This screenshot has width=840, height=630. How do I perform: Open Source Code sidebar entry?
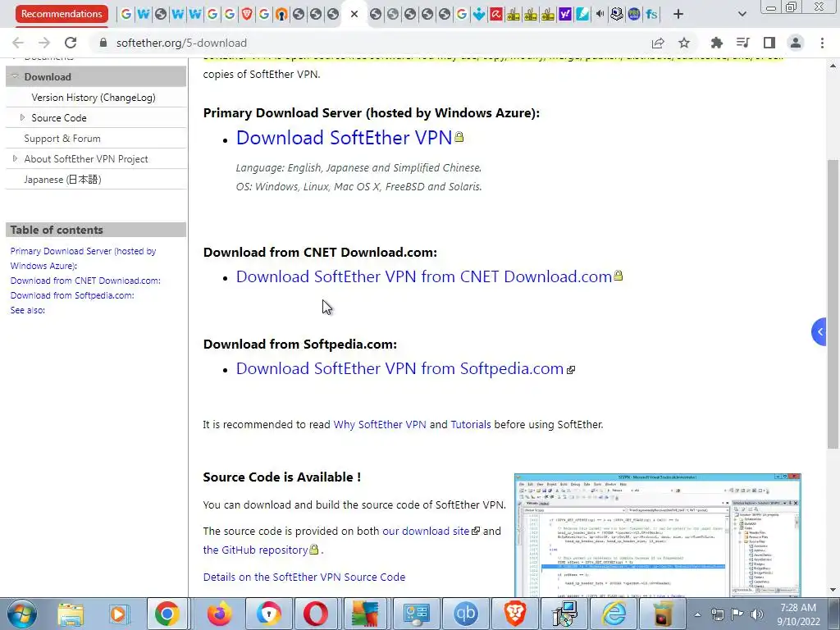59,118
